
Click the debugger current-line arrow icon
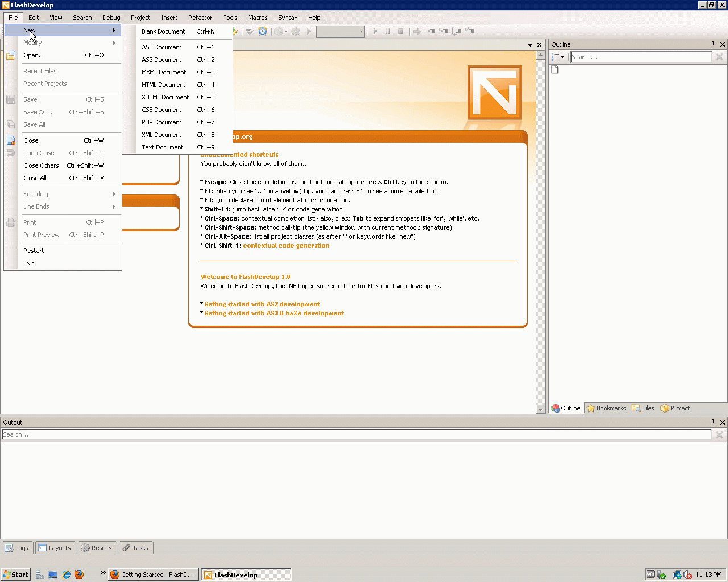pos(417,31)
